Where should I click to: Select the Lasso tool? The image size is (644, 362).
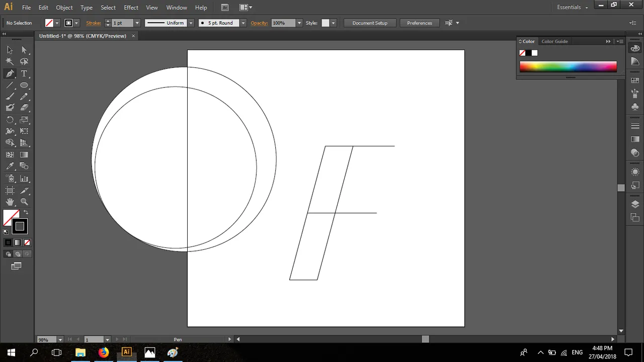click(x=24, y=61)
